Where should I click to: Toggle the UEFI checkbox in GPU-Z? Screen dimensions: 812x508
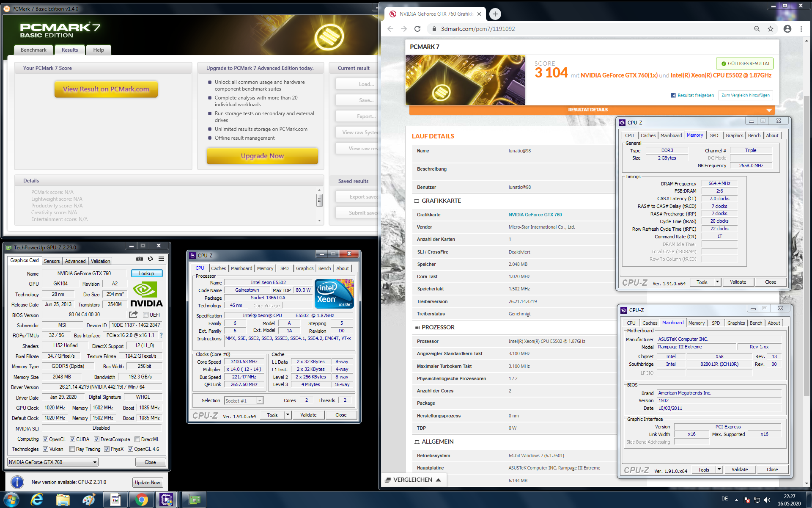(145, 315)
